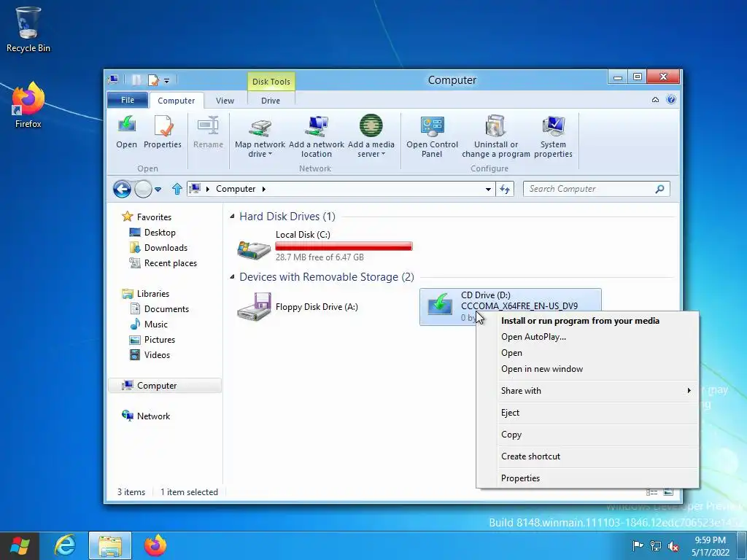This screenshot has width=747, height=560.
Task: Click the Open ribbon button
Action: [126, 133]
